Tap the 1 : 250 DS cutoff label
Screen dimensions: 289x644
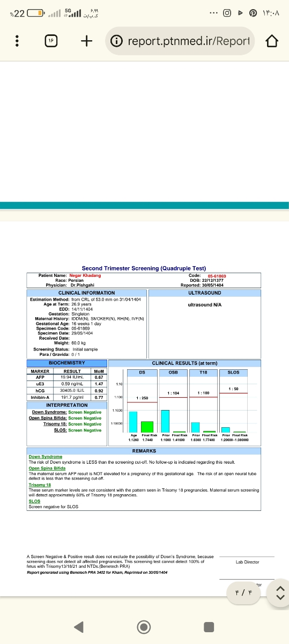[x=143, y=398]
